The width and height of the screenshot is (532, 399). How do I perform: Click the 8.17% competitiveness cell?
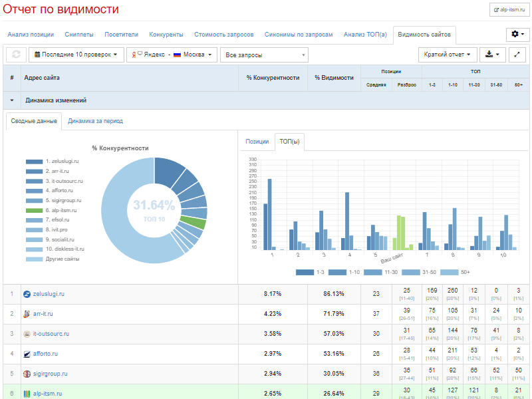(273, 294)
